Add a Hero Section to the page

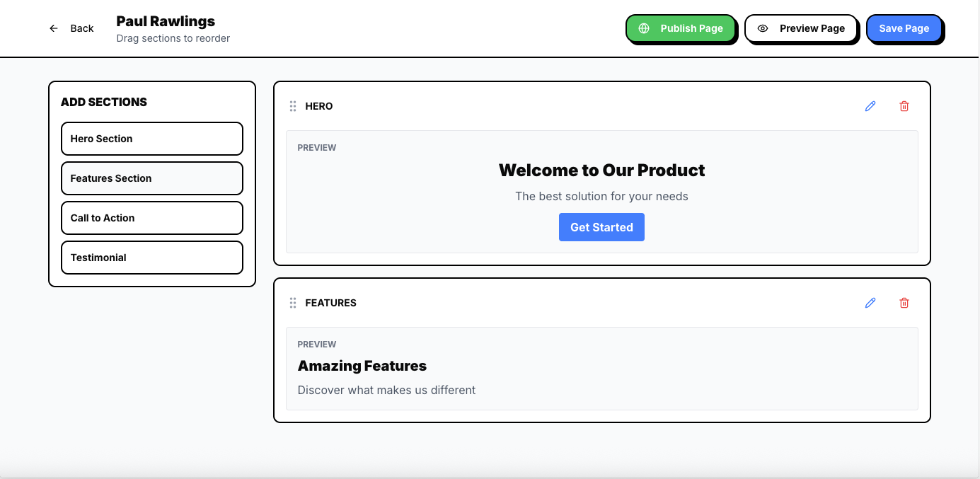click(152, 139)
